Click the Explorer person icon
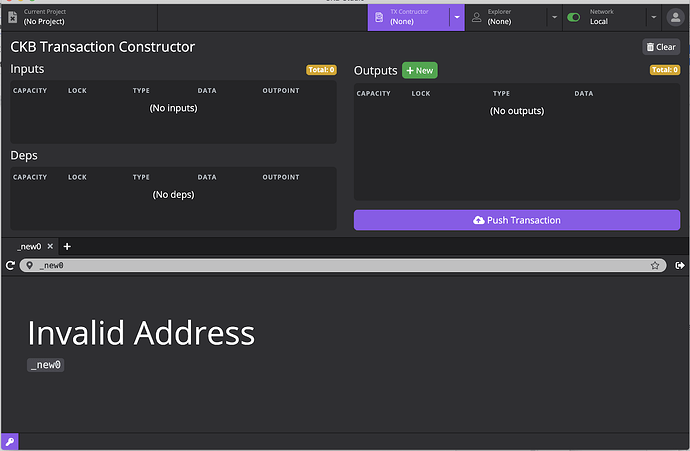This screenshot has width=690, height=451. tap(477, 17)
